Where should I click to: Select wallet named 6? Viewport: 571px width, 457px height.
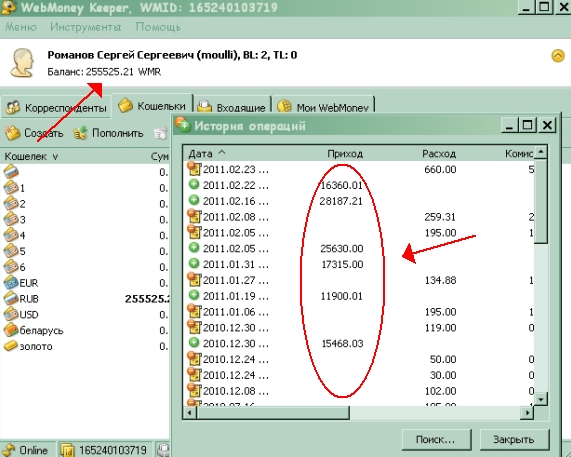[15, 267]
